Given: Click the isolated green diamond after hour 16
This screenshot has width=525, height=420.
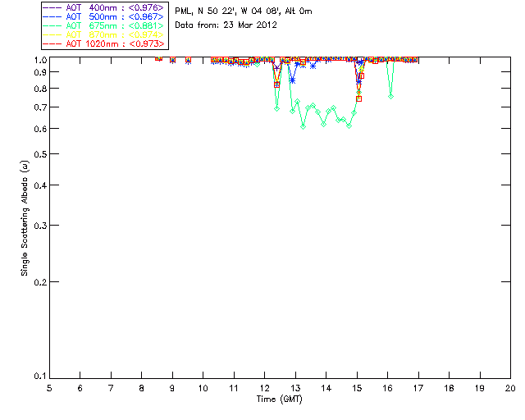Looking at the screenshot, I should (x=390, y=97).
